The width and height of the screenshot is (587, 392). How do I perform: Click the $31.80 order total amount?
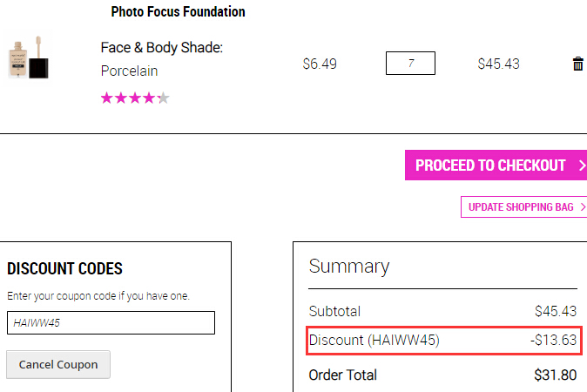556,375
